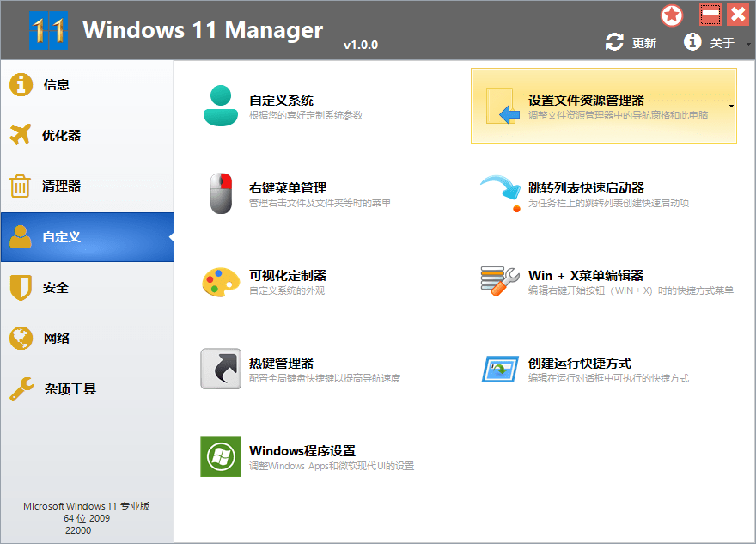Viewport: 756px width, 544px height.
Task: Open Visual Customizer with the palette icon
Action: [x=221, y=279]
